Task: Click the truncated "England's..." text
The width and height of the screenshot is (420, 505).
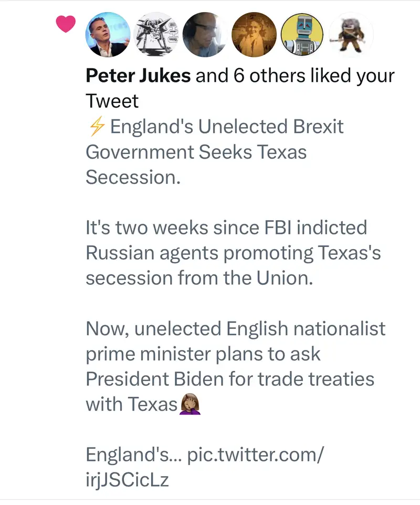Action: [133, 455]
